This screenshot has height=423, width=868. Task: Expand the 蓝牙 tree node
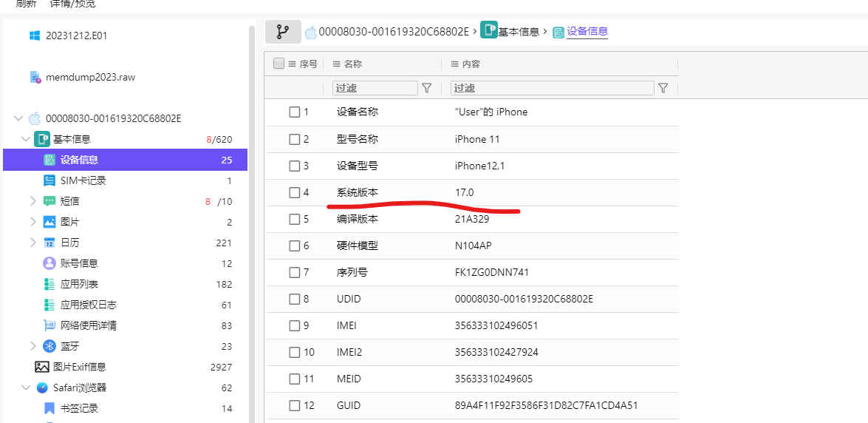33,347
